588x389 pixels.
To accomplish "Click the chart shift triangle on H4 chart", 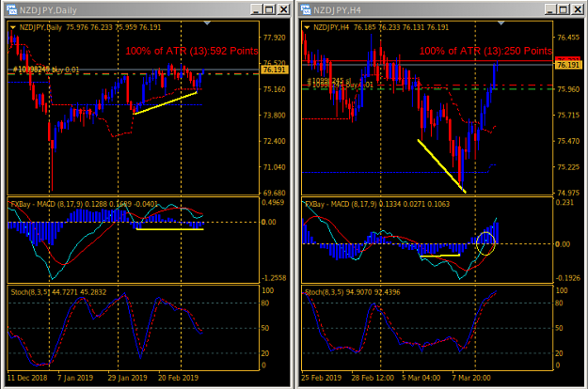I will pyautogui.click(x=501, y=23).
